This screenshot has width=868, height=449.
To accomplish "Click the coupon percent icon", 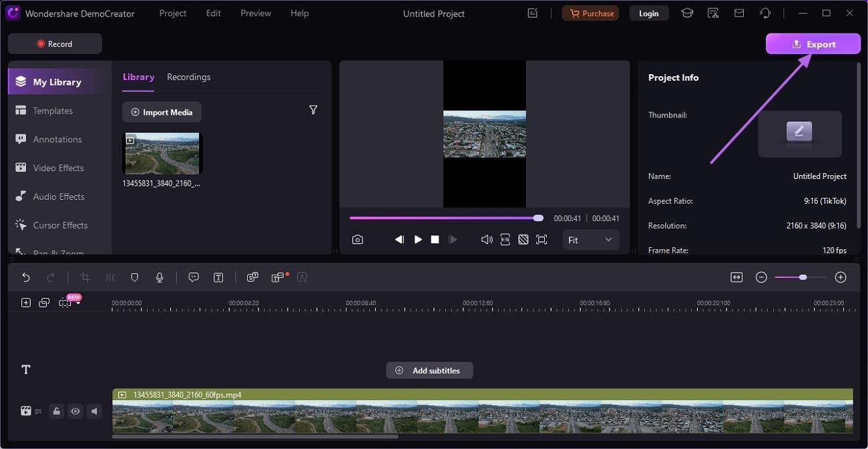I will click(x=713, y=13).
